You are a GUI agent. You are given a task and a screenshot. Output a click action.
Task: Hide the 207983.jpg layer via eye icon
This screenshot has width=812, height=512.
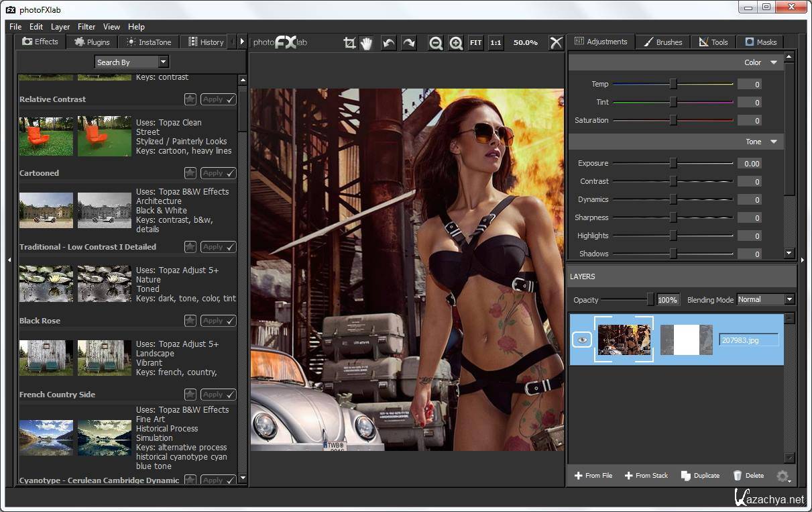click(581, 340)
